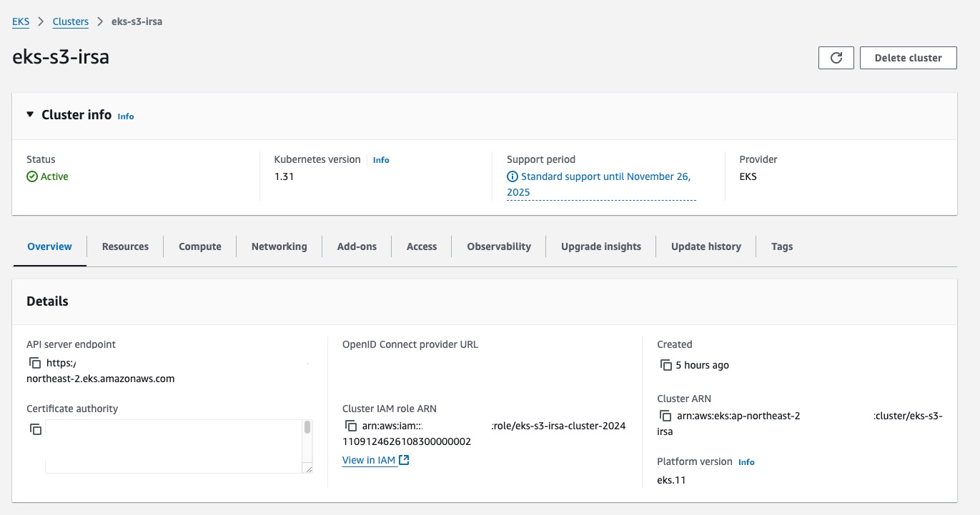Screen dimensions: 980x515
Task: Copy the certificate authority data
Action: [x=36, y=429]
